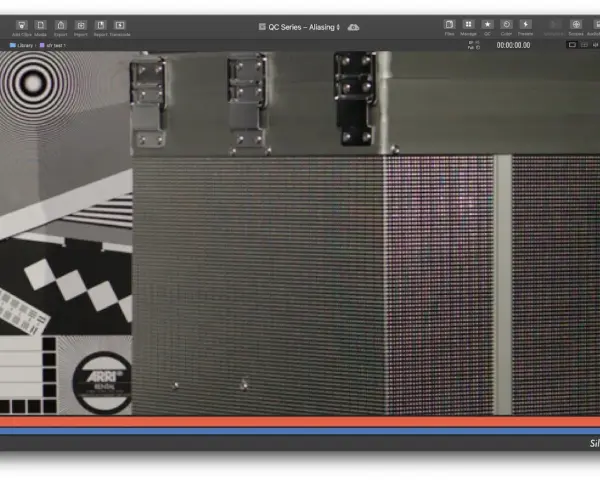The image size is (600, 480).
Task: Open the Media toolbar icon
Action: (40, 25)
